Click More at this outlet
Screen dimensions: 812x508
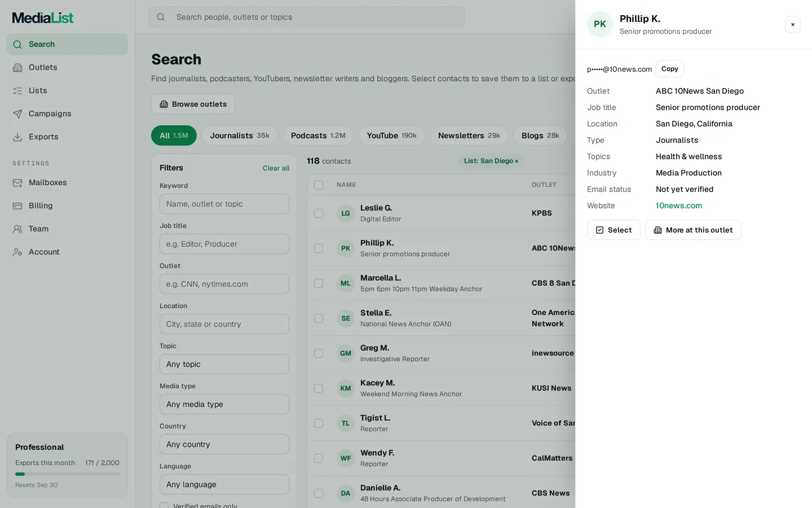pos(693,230)
